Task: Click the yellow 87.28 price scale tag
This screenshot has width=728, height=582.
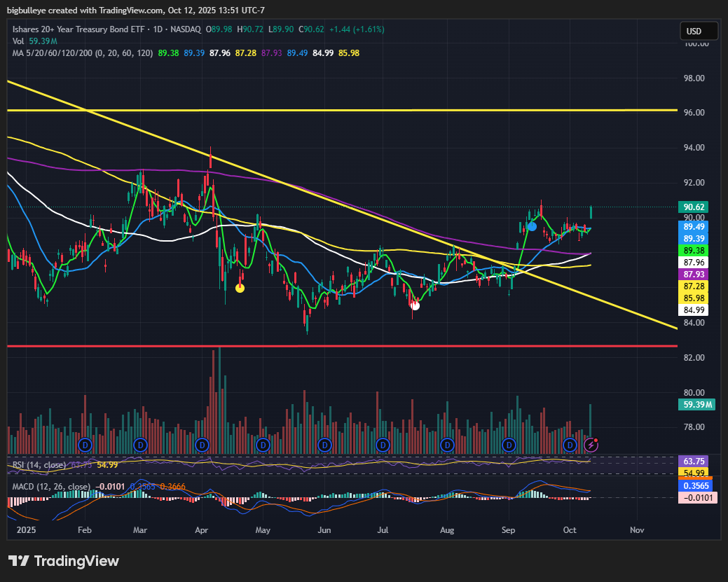Action: click(x=694, y=286)
